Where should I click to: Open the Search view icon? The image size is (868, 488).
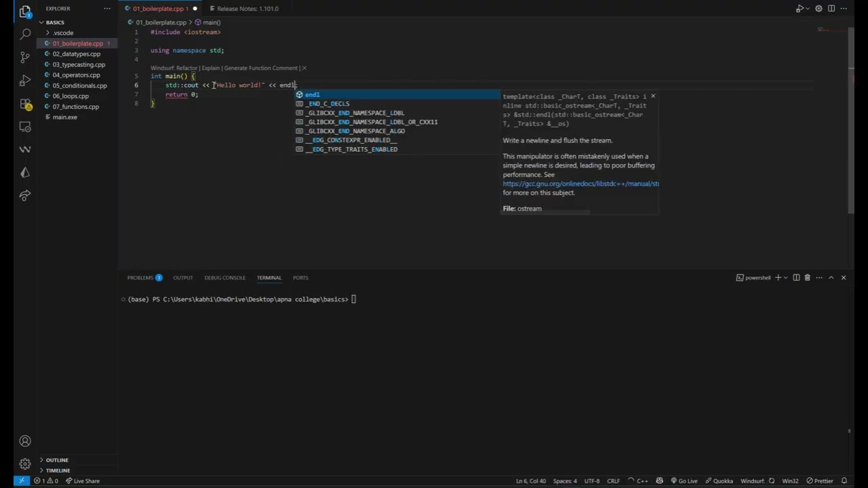(25, 34)
